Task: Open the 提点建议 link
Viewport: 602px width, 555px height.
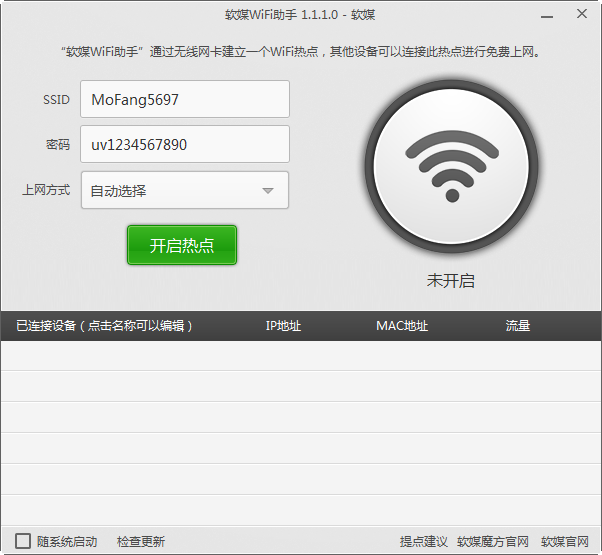Action: point(423,542)
